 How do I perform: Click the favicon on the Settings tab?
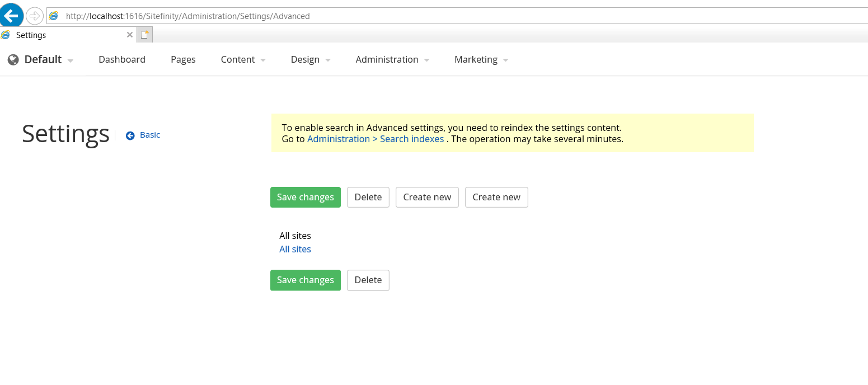coord(6,34)
